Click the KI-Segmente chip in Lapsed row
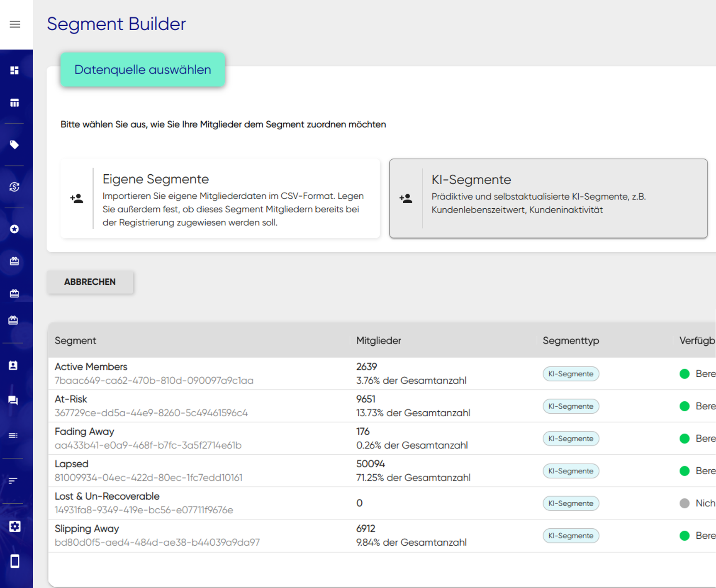Screen dimensions: 716x588 click(x=570, y=471)
